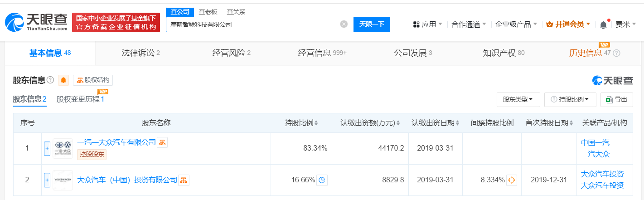The width and height of the screenshot is (644, 200).
Task: Open equity chart icon next to 大众汽车（中国）投资有限公司
Action: coord(184,180)
